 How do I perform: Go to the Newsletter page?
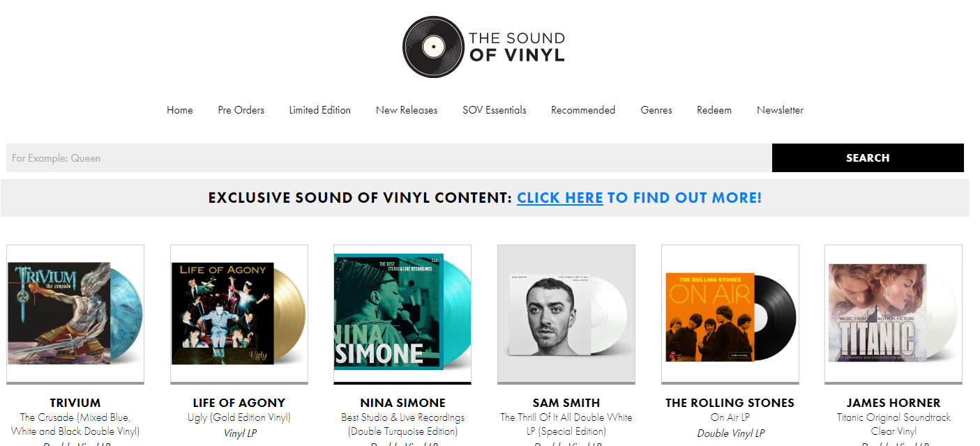coord(780,110)
